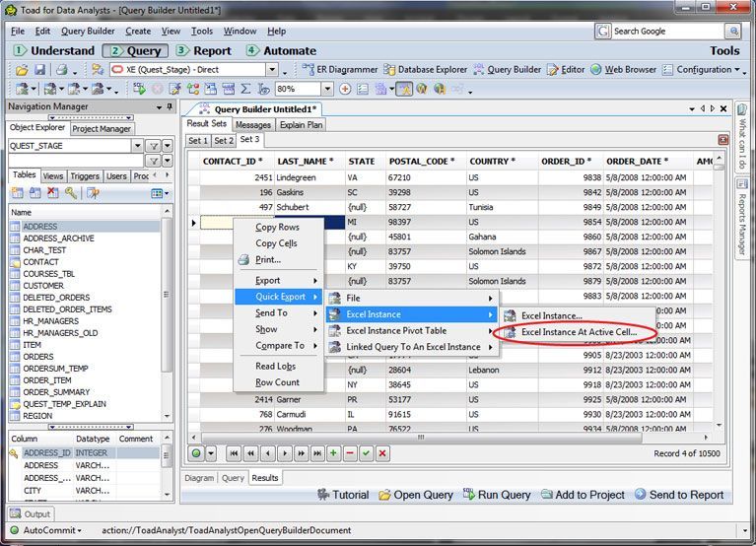This screenshot has width=756, height=546.
Task: Choose Copy Rows from context menu
Action: [x=279, y=227]
